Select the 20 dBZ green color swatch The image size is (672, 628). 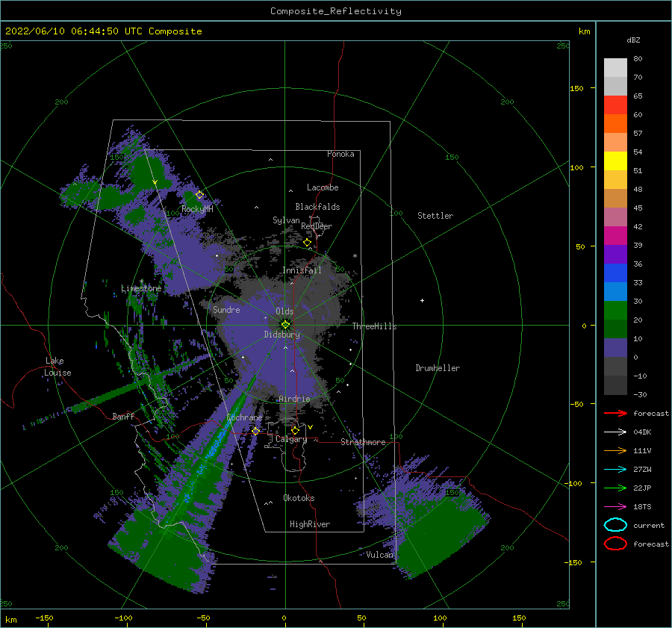[x=615, y=310]
